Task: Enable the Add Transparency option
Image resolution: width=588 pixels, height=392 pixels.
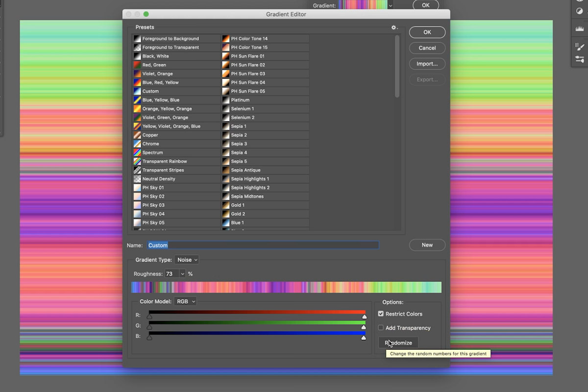Action: click(381, 328)
